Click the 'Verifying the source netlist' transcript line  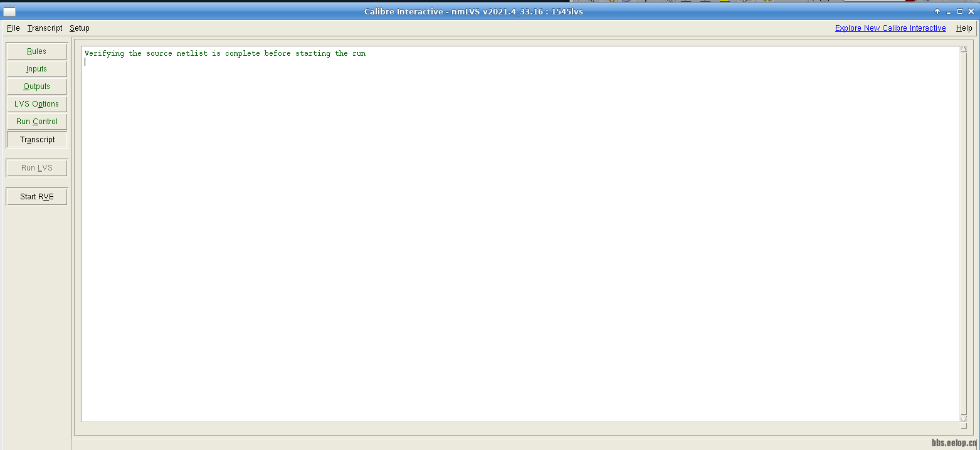(225, 54)
